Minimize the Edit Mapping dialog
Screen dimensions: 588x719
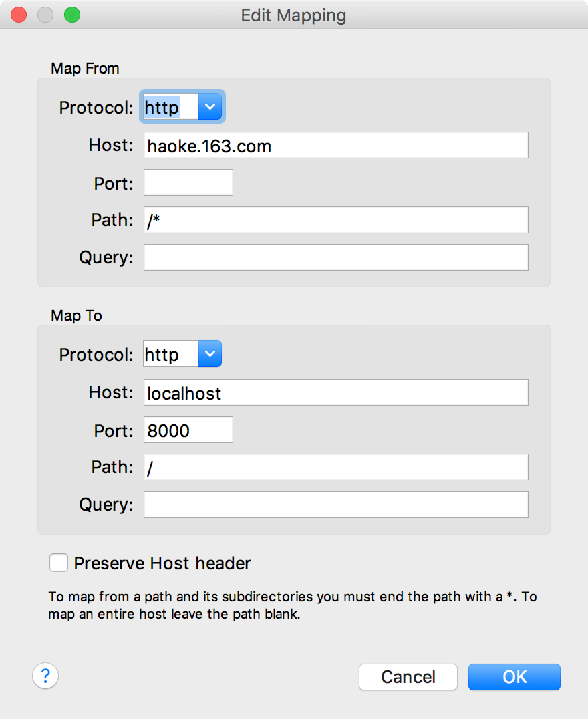[x=45, y=15]
